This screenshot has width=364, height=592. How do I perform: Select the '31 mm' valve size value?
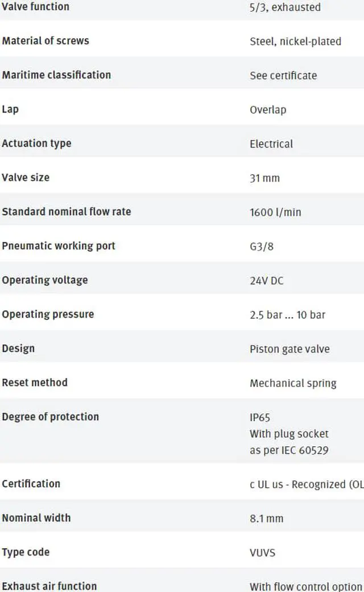[x=265, y=178]
